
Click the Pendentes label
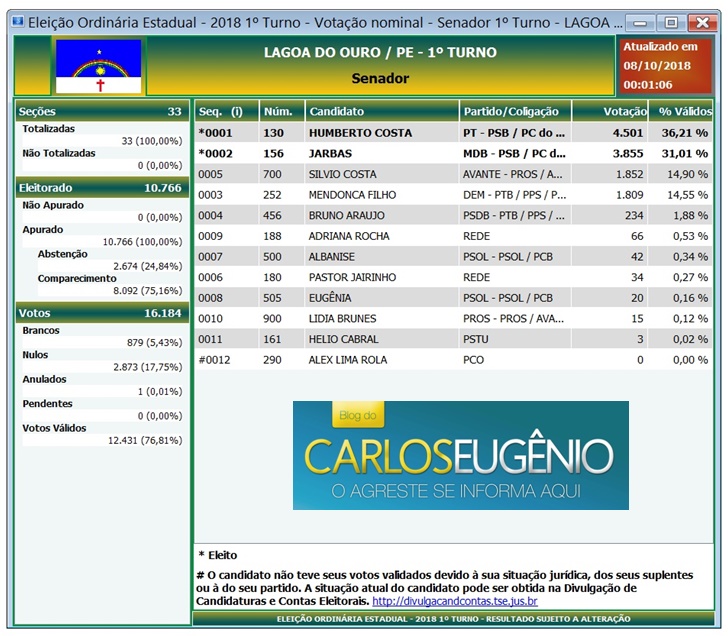pyautogui.click(x=47, y=403)
